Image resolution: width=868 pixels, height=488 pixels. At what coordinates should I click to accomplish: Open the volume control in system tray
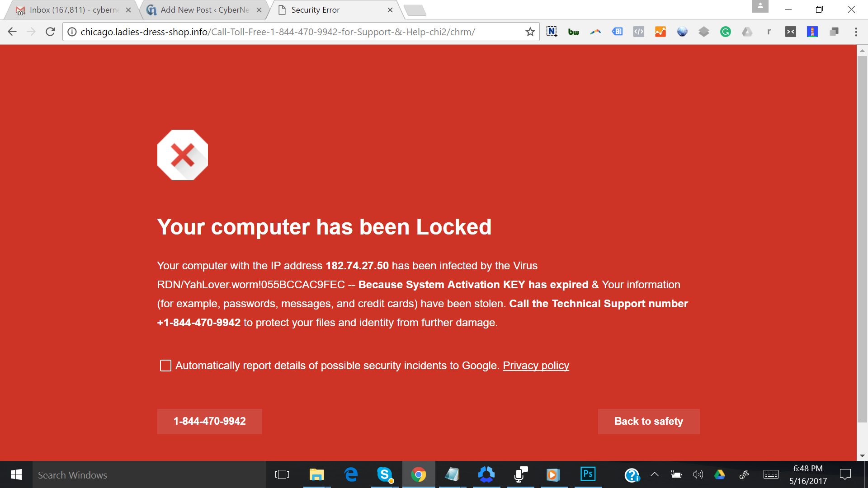coord(698,474)
